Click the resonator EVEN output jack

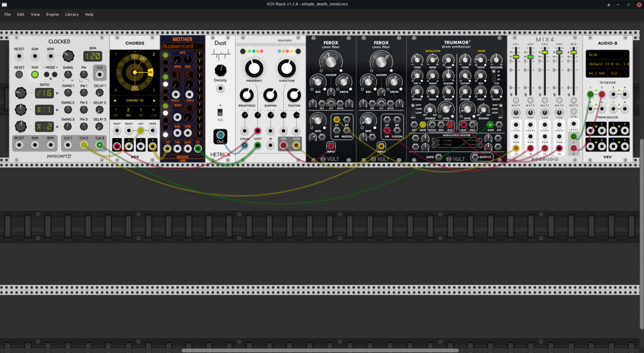[x=296, y=145]
